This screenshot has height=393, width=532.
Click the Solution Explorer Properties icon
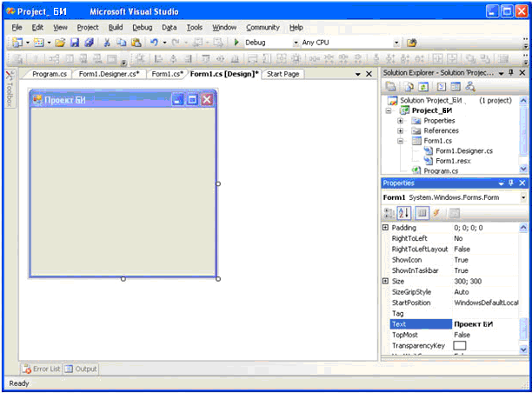391,87
